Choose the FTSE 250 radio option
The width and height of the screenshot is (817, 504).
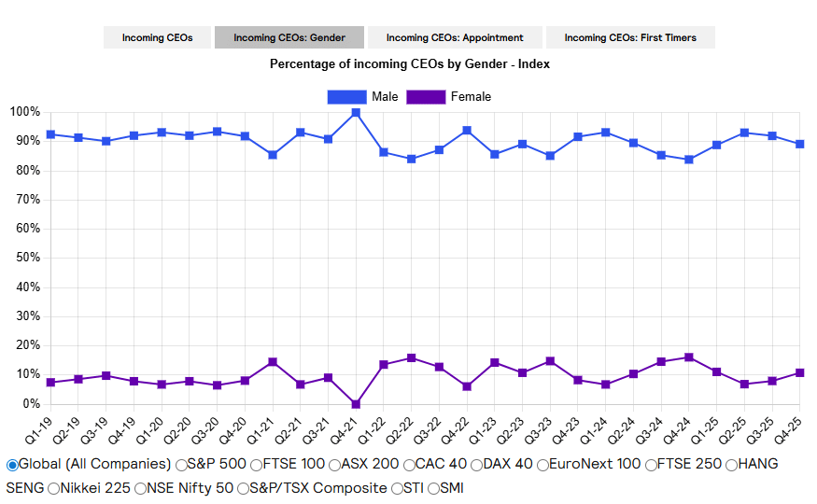pos(651,465)
